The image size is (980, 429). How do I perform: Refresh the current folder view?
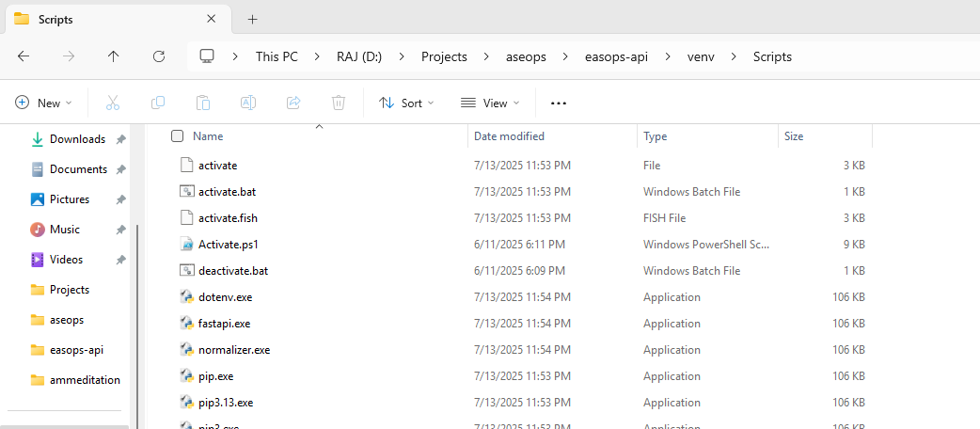click(x=159, y=56)
